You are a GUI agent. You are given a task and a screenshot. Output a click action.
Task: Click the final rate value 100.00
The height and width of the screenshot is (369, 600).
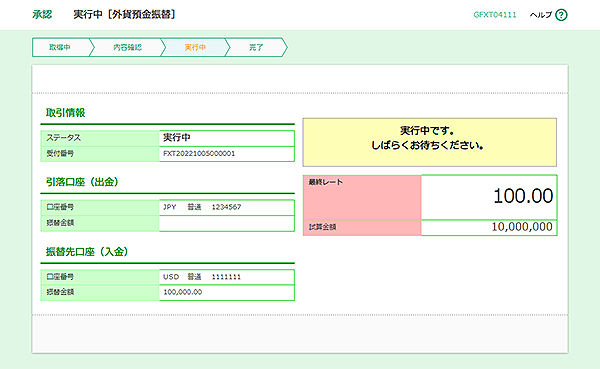click(x=523, y=196)
